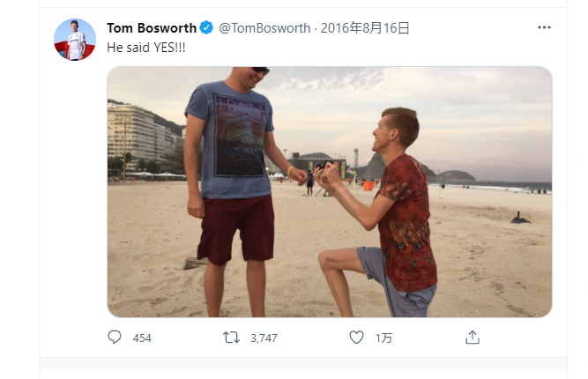The width and height of the screenshot is (588, 379).
Task: Click the retweet count 3,747
Action: click(264, 338)
